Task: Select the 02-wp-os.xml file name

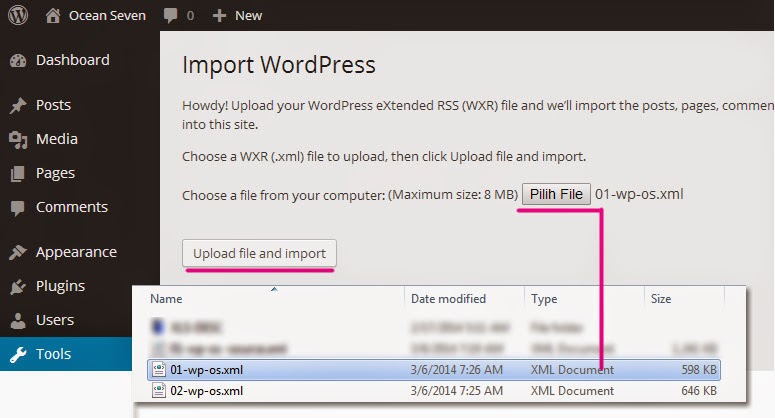Action: tap(207, 391)
